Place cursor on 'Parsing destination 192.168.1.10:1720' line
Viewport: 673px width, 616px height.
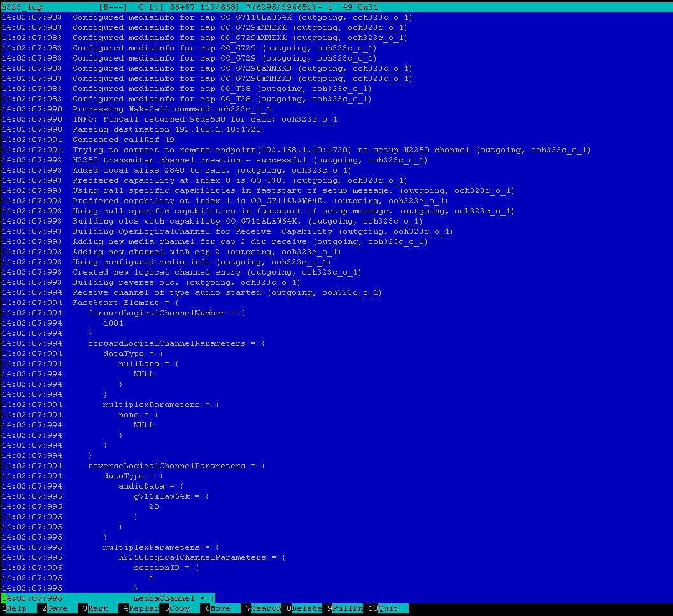[x=167, y=129]
